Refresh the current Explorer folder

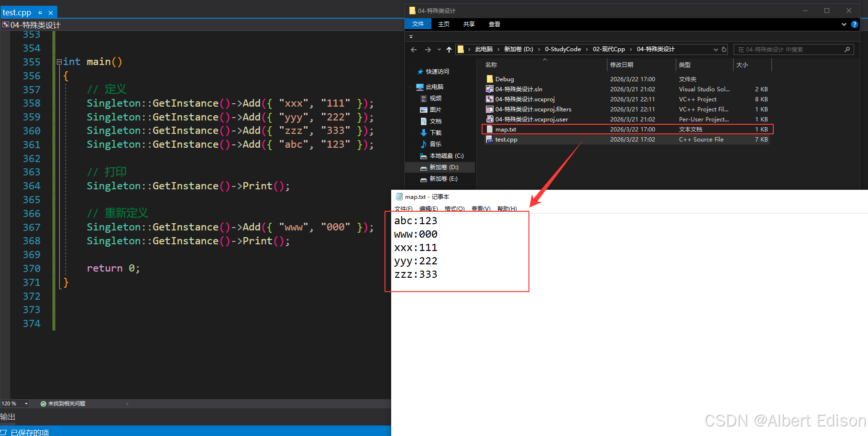click(x=724, y=49)
